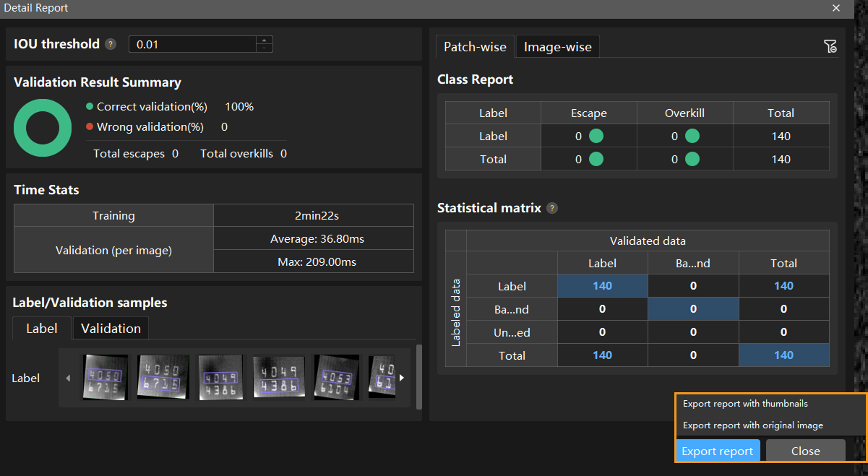Click the Max: 209.00ms cell
The image size is (868, 476).
tap(314, 261)
